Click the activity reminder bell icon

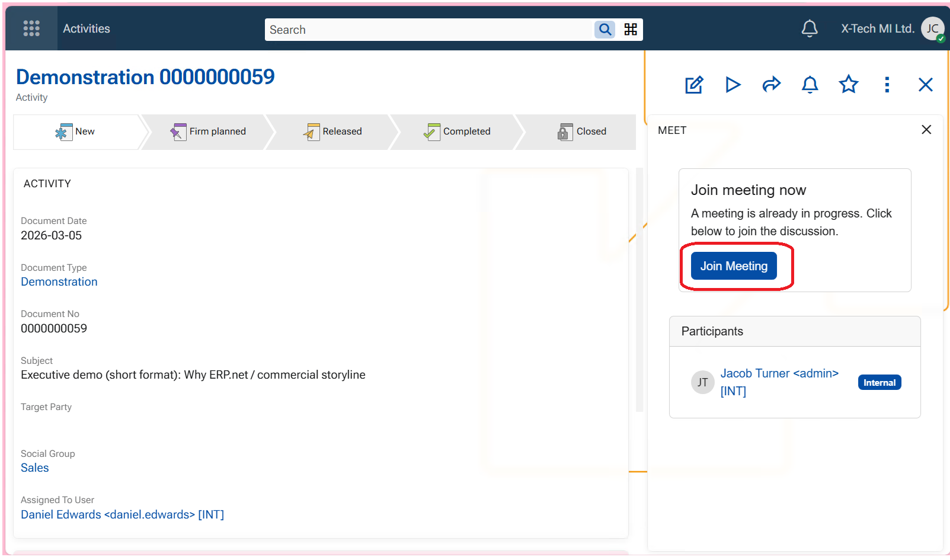click(810, 85)
